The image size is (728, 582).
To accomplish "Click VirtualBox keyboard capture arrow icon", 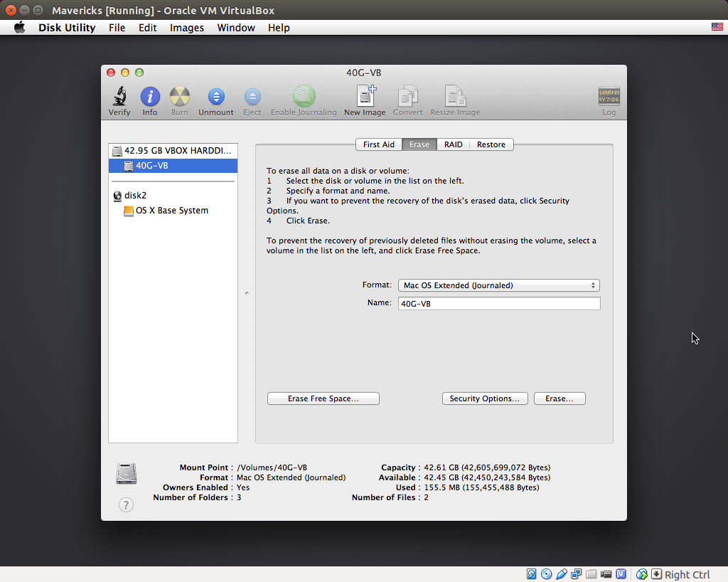I will point(656,574).
